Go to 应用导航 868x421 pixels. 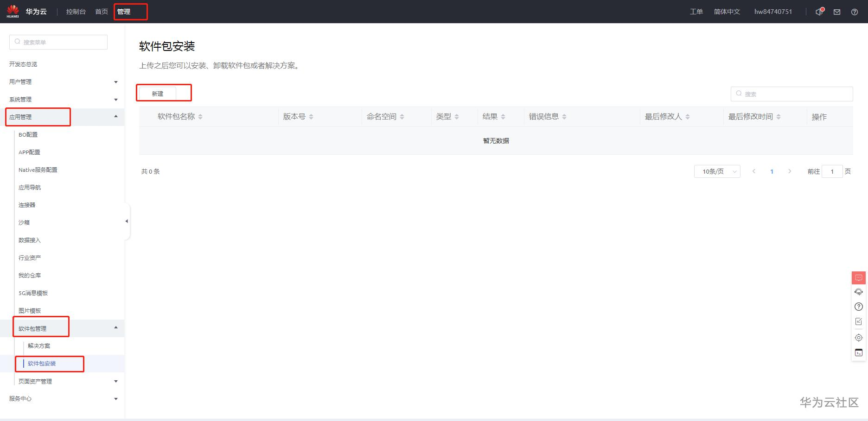click(30, 188)
